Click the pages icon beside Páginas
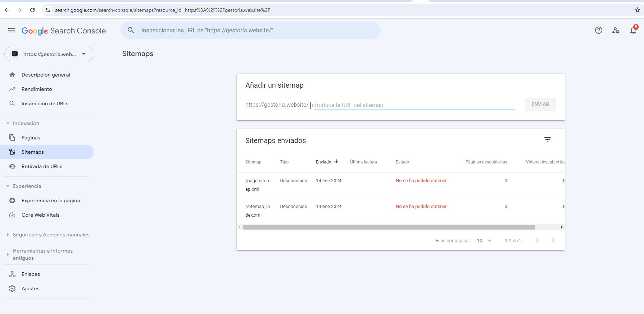This screenshot has width=644, height=314. point(12,138)
